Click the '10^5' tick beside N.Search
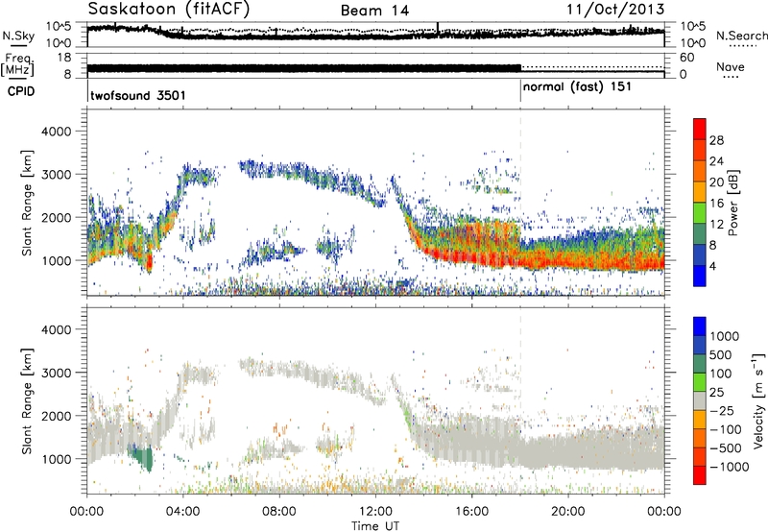The width and height of the screenshot is (768, 532). click(x=693, y=26)
